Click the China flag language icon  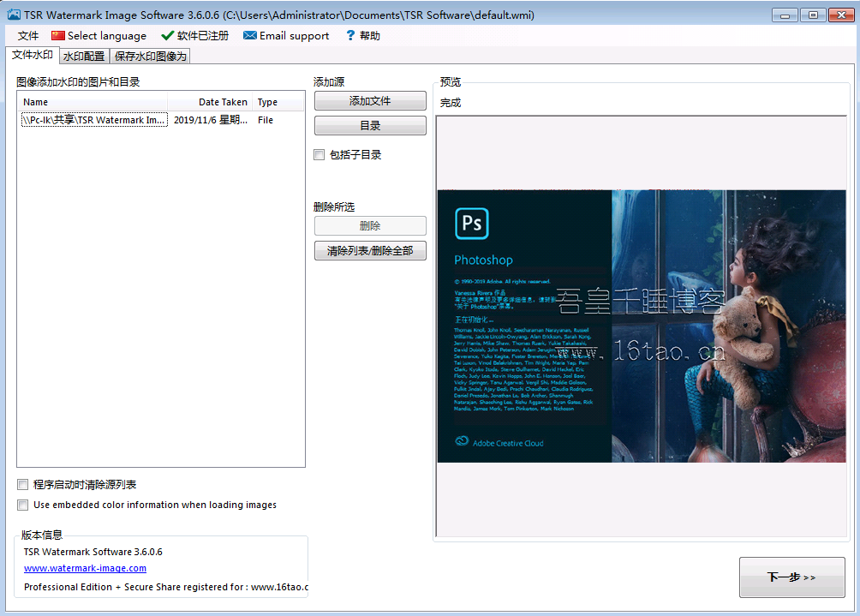(58, 36)
